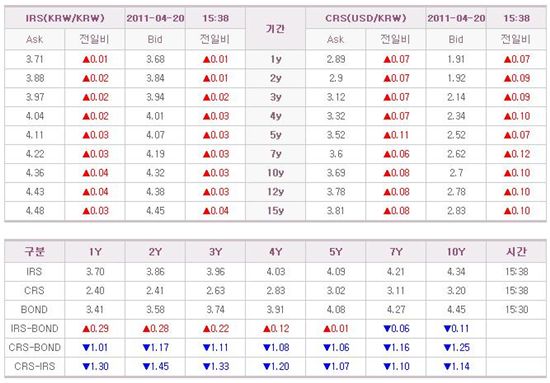Click the 10y period row label
Viewport: 550px width, 383px height.
(275, 173)
